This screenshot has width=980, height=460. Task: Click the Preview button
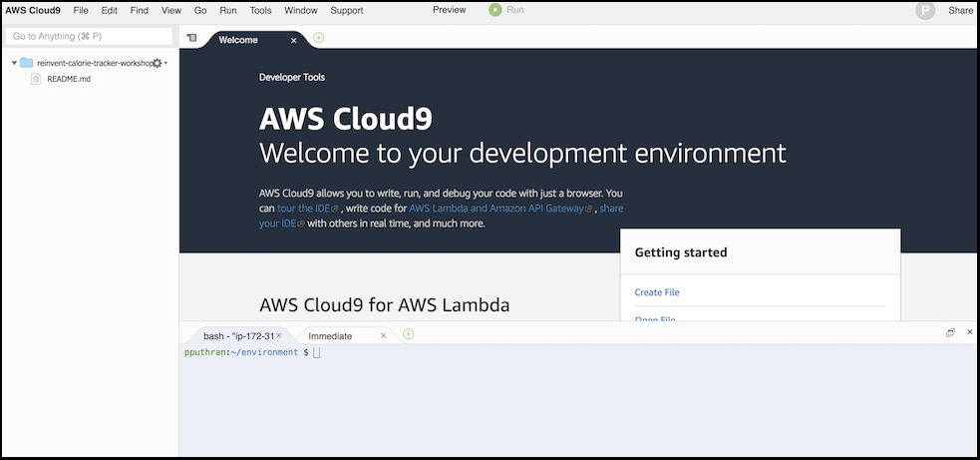(x=450, y=10)
